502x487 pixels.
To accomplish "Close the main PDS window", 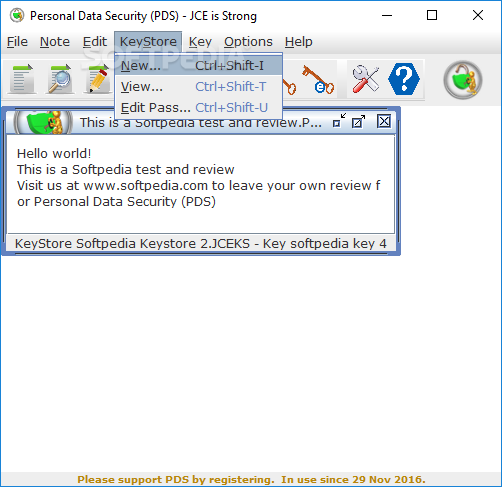I will 478,15.
